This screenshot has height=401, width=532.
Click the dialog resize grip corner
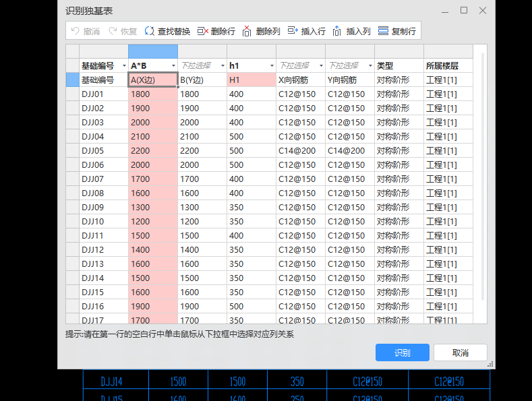click(x=490, y=365)
